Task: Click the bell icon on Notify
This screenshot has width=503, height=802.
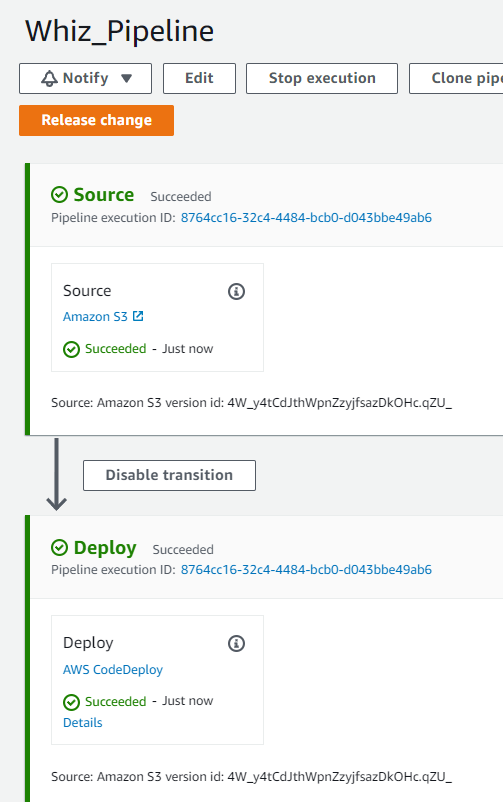Action: tap(49, 79)
